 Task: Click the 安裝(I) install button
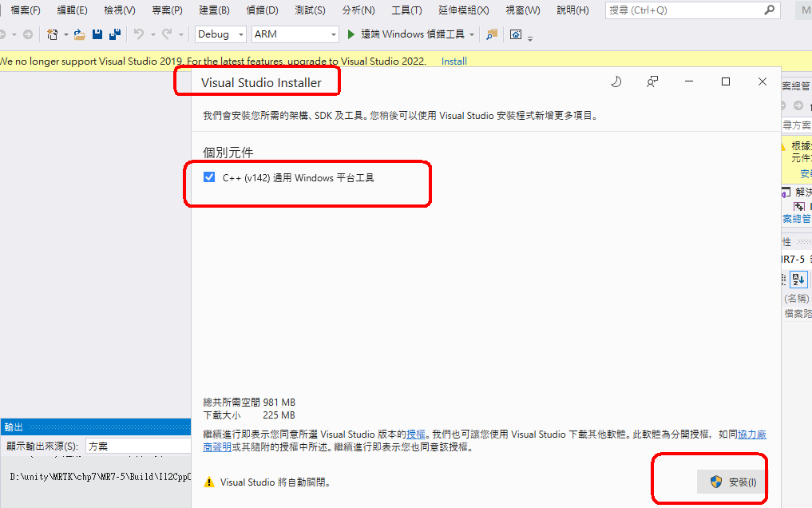[731, 482]
